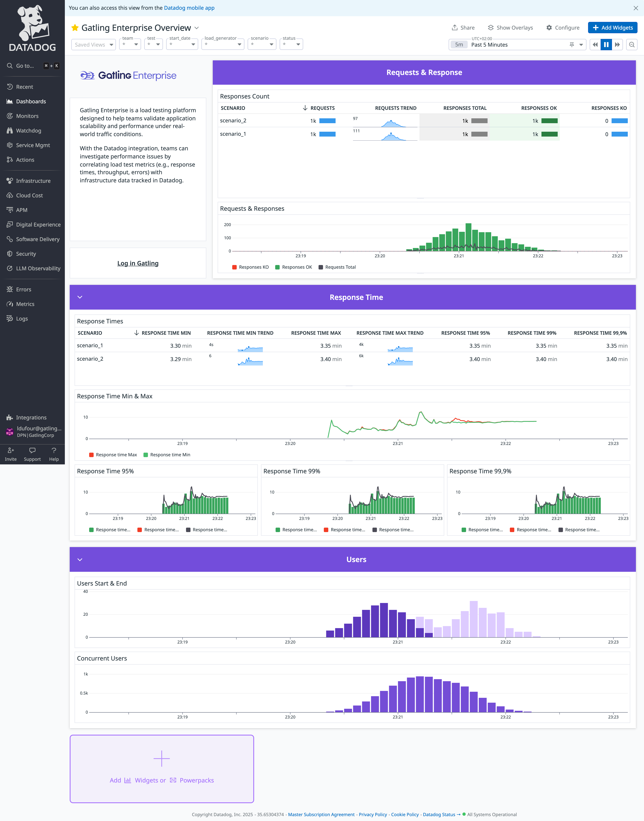This screenshot has width=644, height=821.
Task: Click the Add Widgets button
Action: pyautogui.click(x=613, y=28)
